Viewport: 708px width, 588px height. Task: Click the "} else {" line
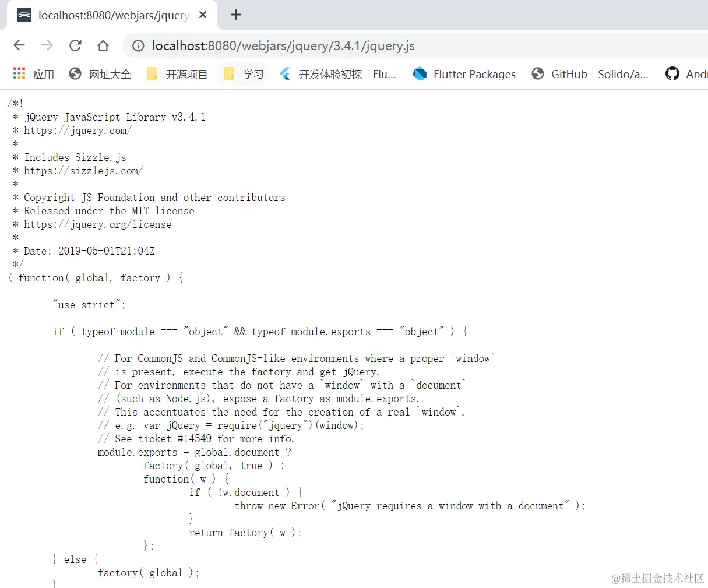(75, 559)
